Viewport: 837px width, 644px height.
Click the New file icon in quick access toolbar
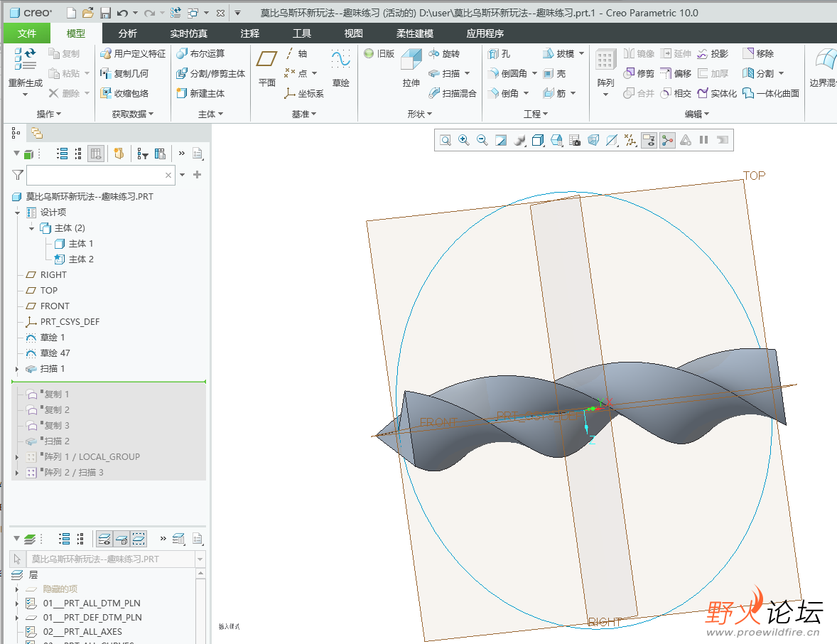click(x=71, y=13)
